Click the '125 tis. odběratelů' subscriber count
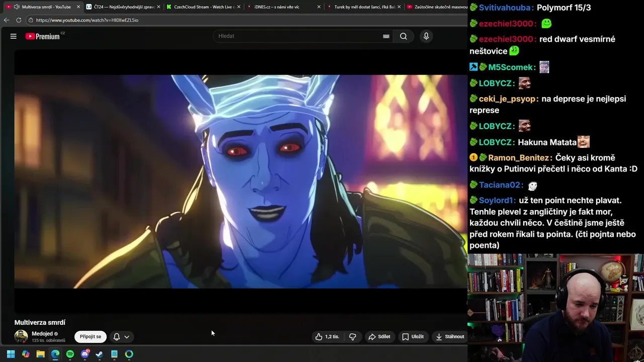Image resolution: width=644 pixels, height=362 pixels. pyautogui.click(x=48, y=341)
